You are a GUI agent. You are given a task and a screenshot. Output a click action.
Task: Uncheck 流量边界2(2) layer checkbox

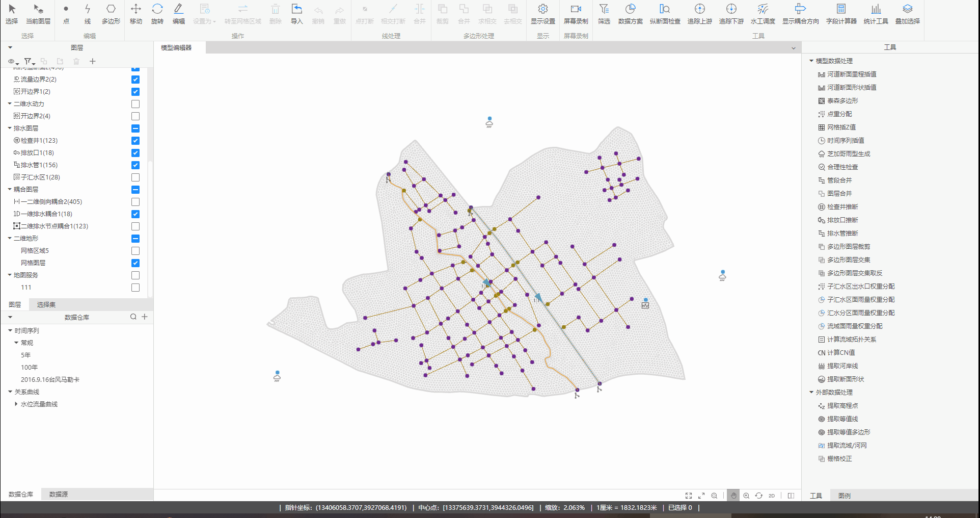pyautogui.click(x=135, y=80)
